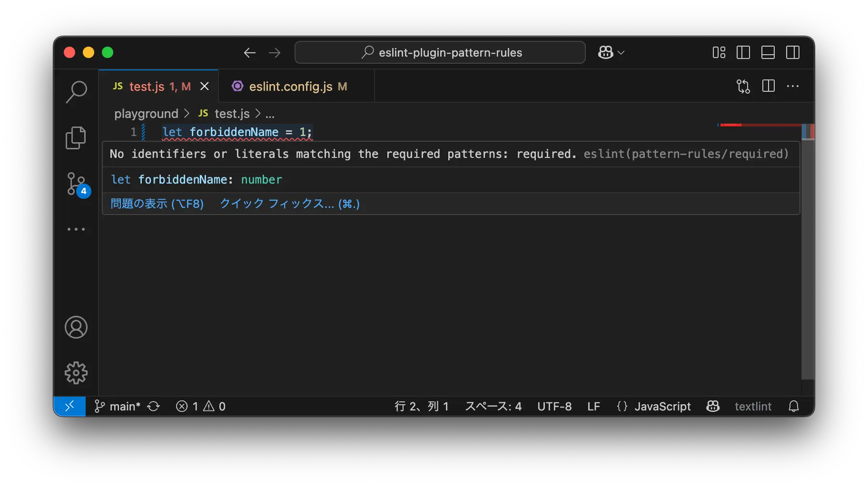Toggle the secondary side bar
This screenshot has height=487, width=868.
coord(793,52)
